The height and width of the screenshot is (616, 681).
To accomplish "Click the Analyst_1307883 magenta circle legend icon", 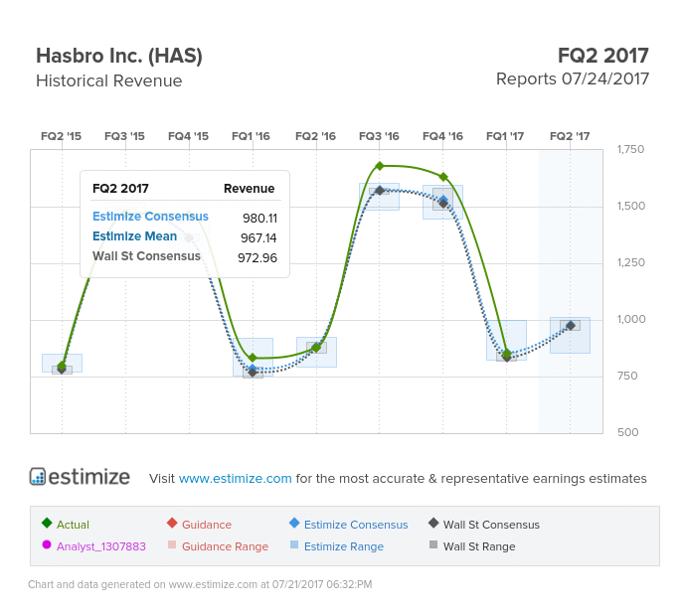I will [x=47, y=544].
